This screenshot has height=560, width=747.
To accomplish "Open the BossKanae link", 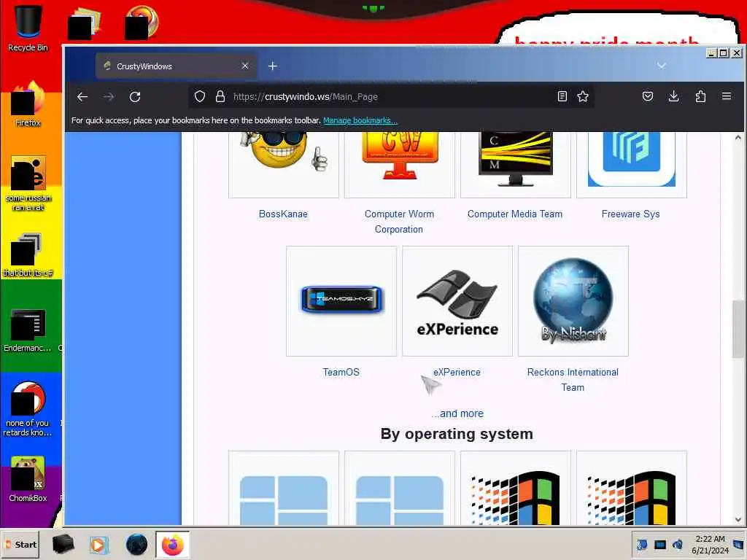I will (x=284, y=214).
